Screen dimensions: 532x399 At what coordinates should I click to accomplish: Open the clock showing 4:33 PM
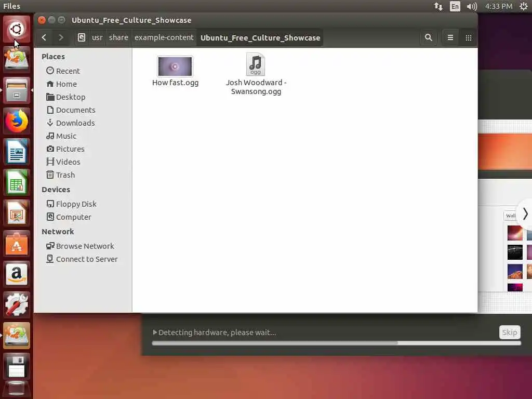tap(499, 6)
